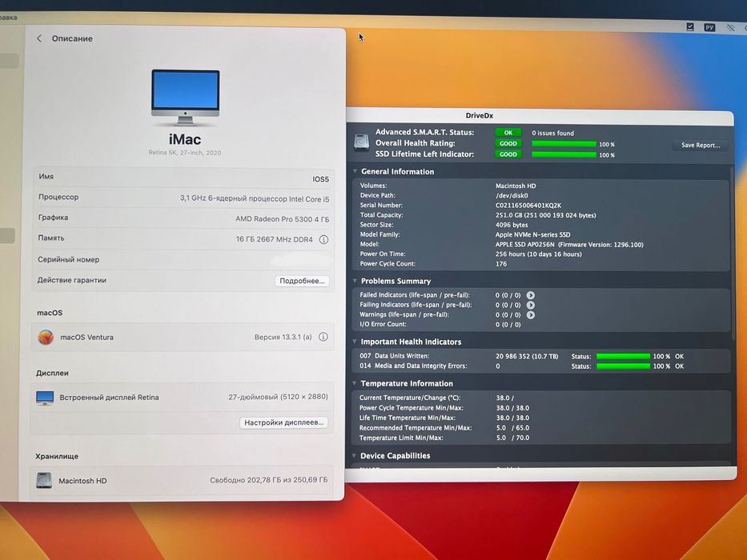
Task: Click Overall Health Rating progress bar
Action: pyautogui.click(x=564, y=144)
